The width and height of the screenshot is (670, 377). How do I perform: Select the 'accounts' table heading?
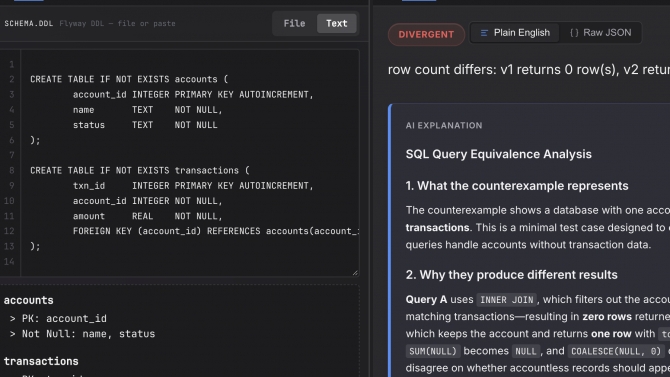pyautogui.click(x=29, y=300)
